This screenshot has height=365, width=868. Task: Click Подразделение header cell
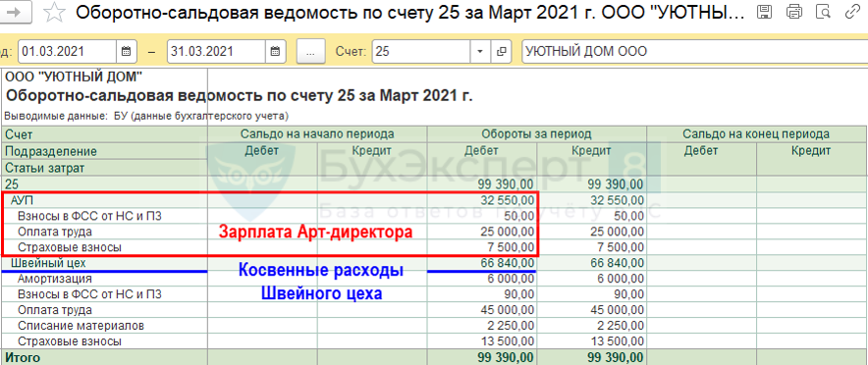click(x=105, y=151)
